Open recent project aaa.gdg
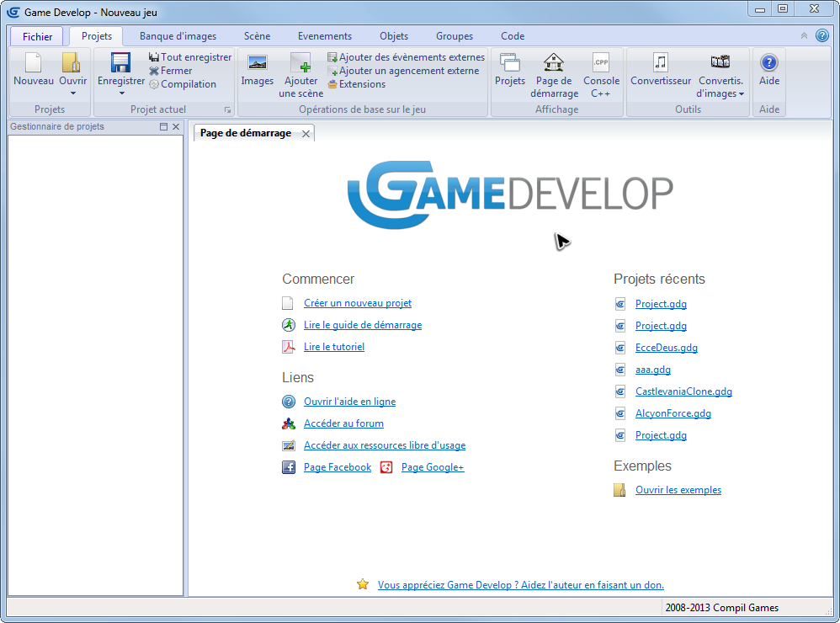Viewport: 840px width, 623px height. click(652, 370)
